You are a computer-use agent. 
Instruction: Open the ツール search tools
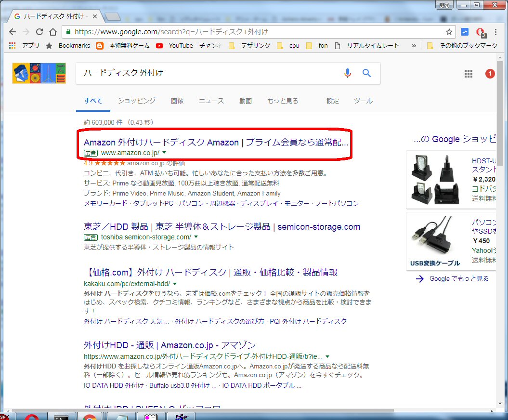363,101
